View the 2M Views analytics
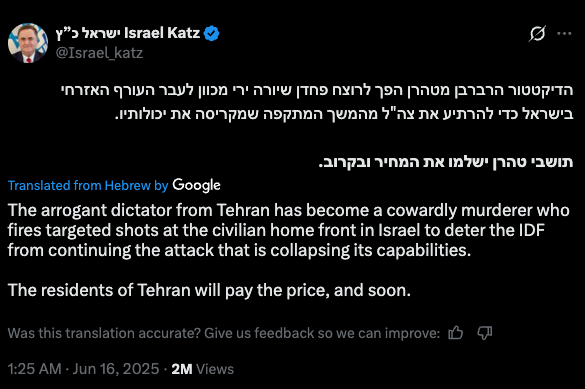This screenshot has height=389, width=585. coord(203,369)
